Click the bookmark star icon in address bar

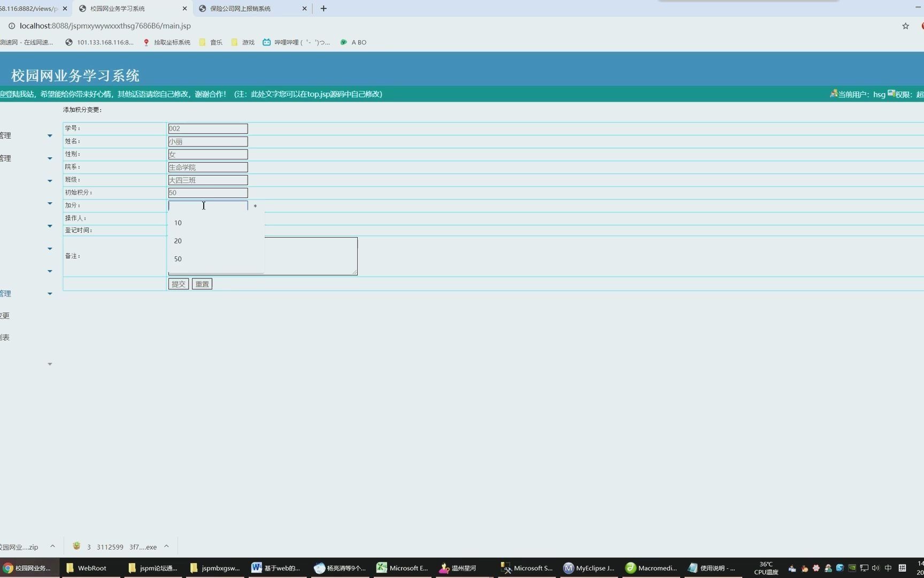pyautogui.click(x=905, y=26)
